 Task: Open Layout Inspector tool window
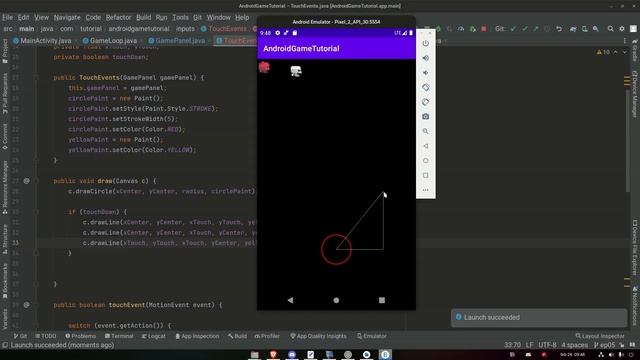coord(600,336)
